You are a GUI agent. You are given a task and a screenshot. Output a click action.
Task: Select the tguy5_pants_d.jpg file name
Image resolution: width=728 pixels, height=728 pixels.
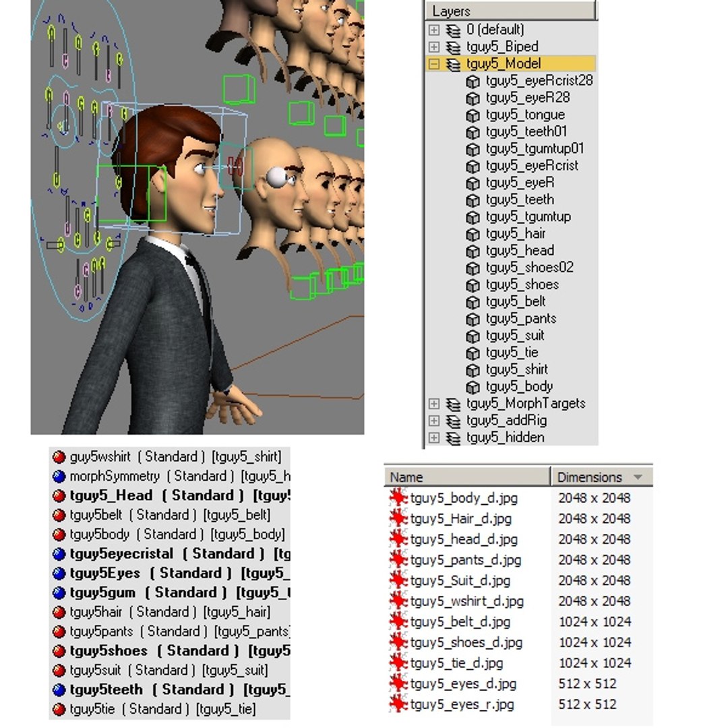coord(465,560)
